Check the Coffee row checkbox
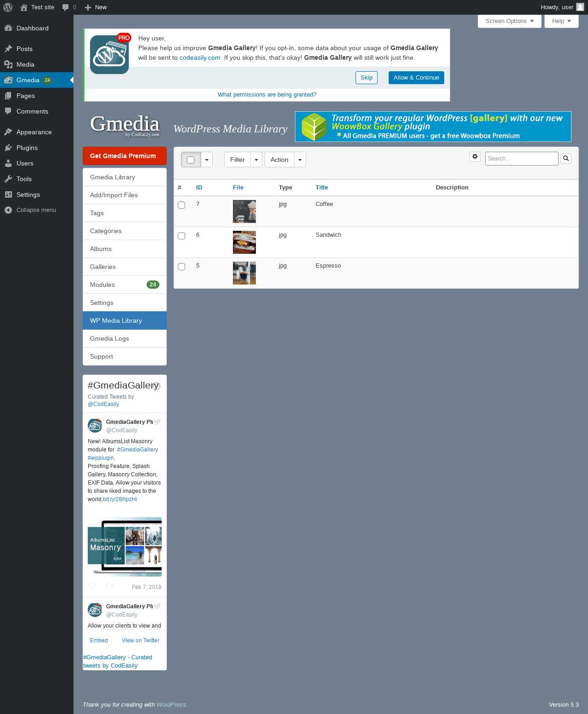 (x=181, y=205)
